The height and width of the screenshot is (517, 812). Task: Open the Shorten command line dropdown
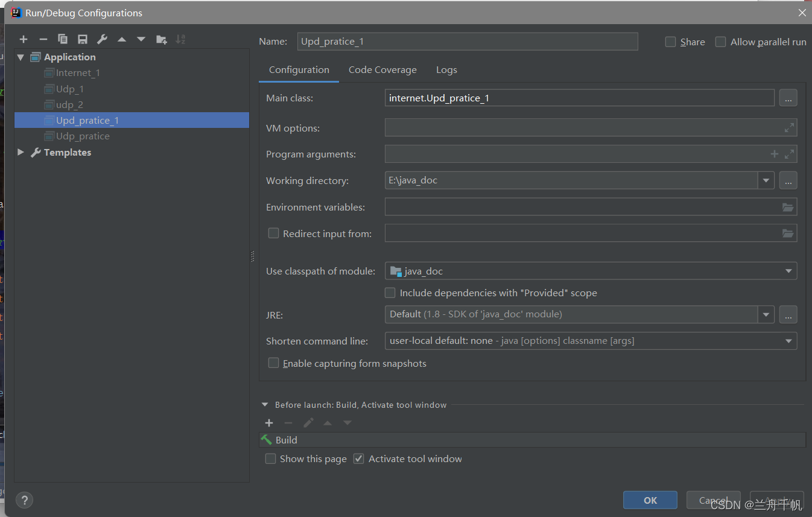tap(788, 341)
